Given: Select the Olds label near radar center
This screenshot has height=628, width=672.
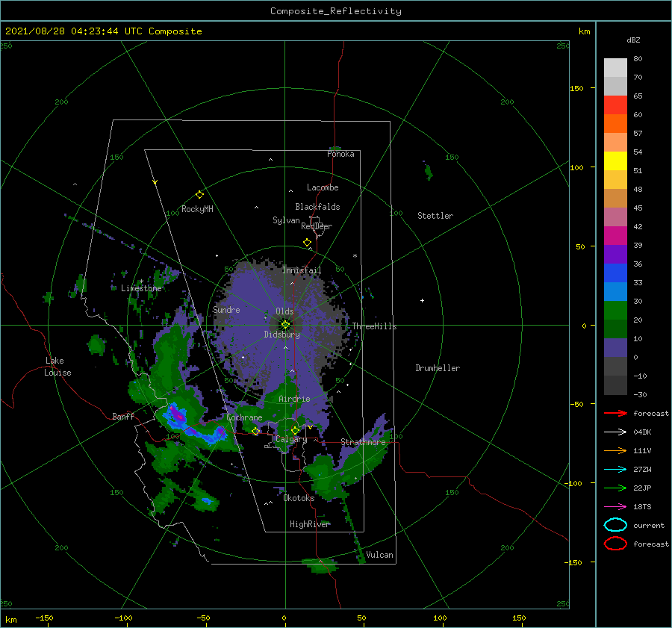Looking at the screenshot, I should tap(284, 311).
